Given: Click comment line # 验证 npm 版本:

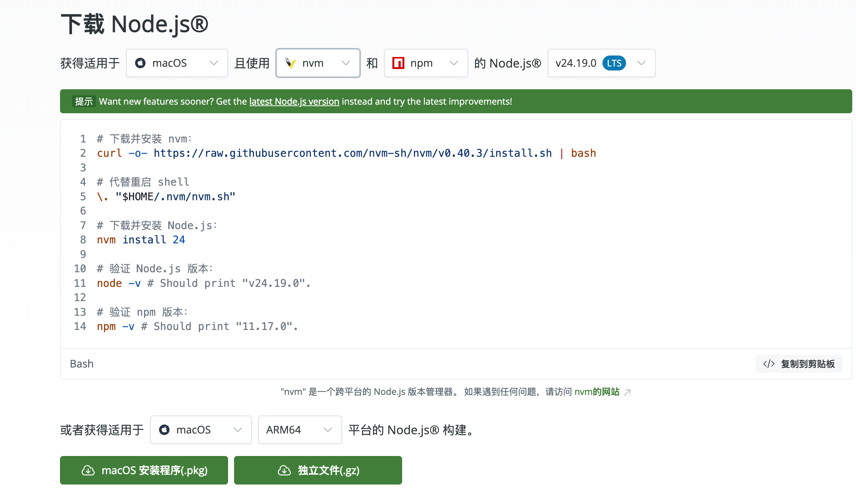Looking at the screenshot, I should tap(142, 312).
